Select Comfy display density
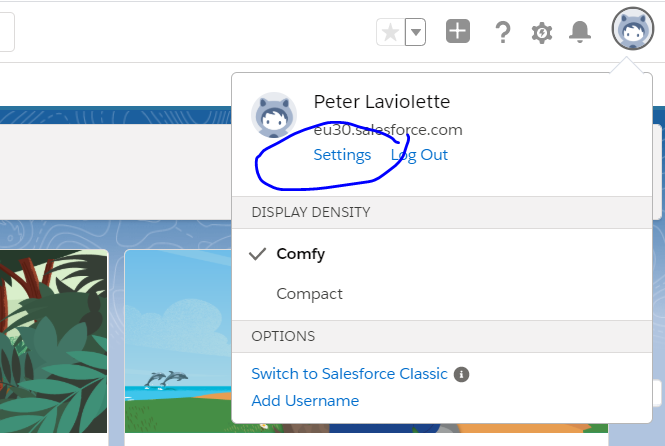665x446 pixels. (x=300, y=254)
